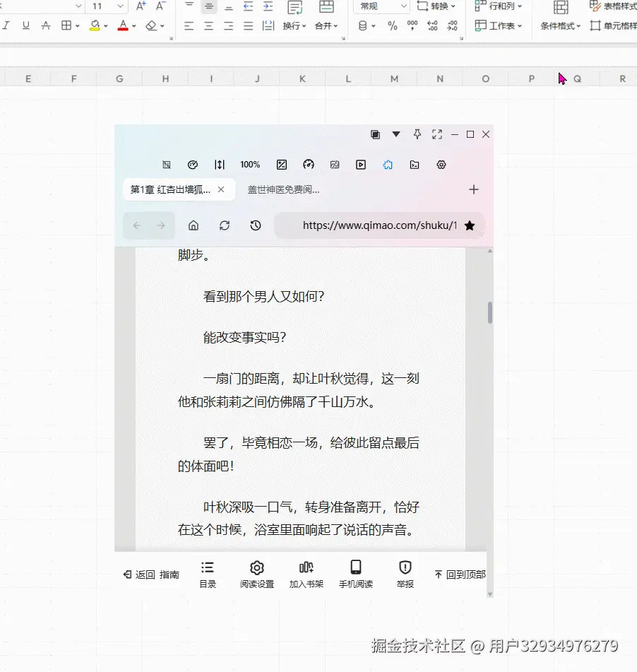
Task: Click scrollbar down arrow of browser page
Action: (x=490, y=594)
